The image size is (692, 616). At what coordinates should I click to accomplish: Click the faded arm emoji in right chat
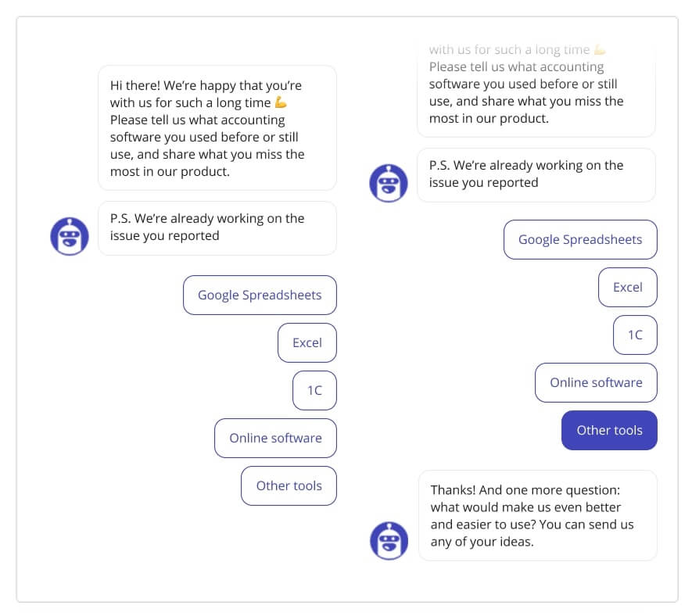(600, 49)
